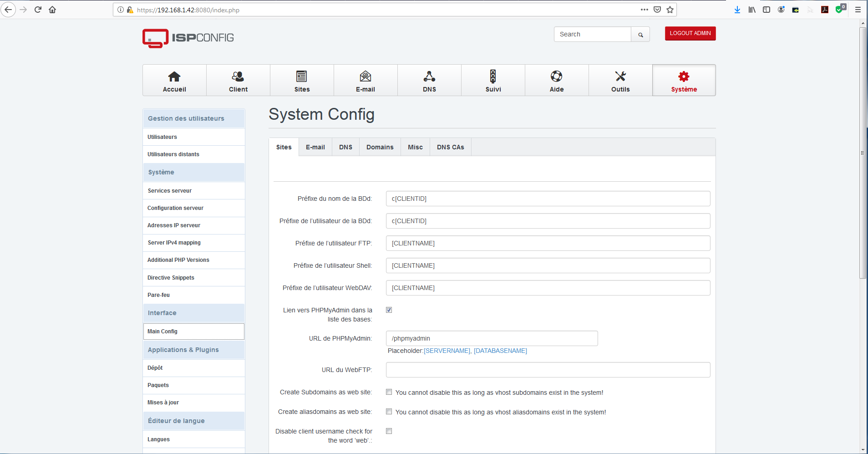The height and width of the screenshot is (454, 868).
Task: Open Server IPv4 mapping
Action: click(x=194, y=243)
